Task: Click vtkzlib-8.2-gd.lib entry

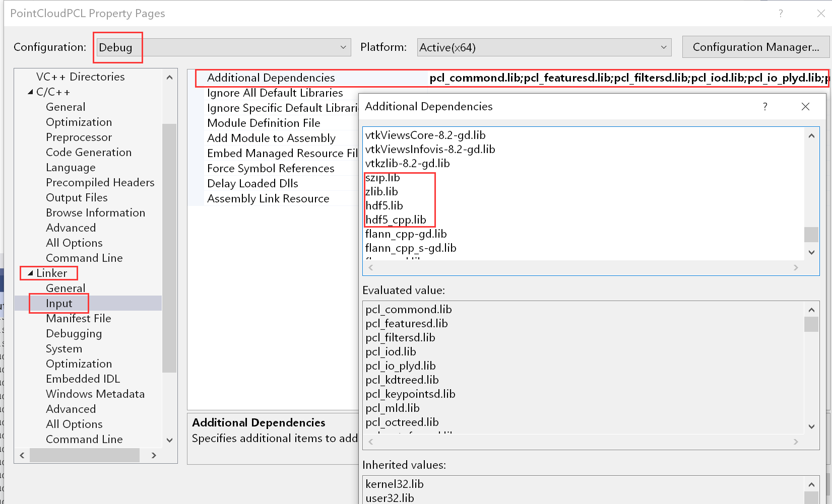Action: [407, 163]
